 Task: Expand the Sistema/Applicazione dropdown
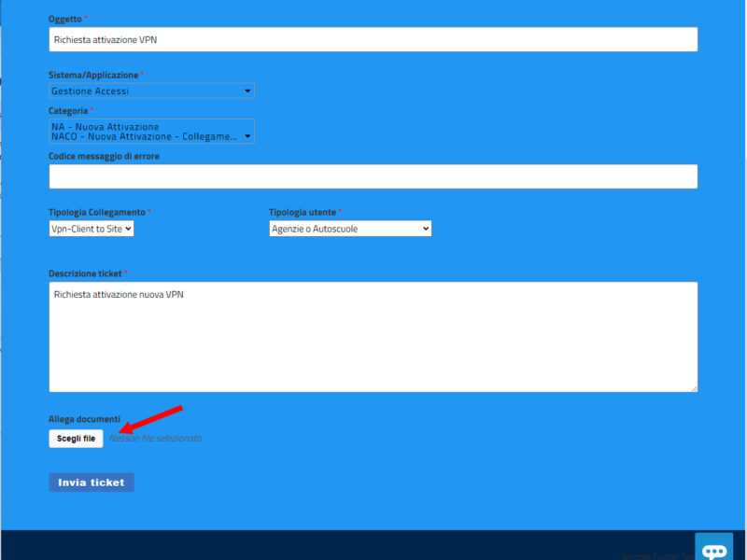(x=151, y=91)
